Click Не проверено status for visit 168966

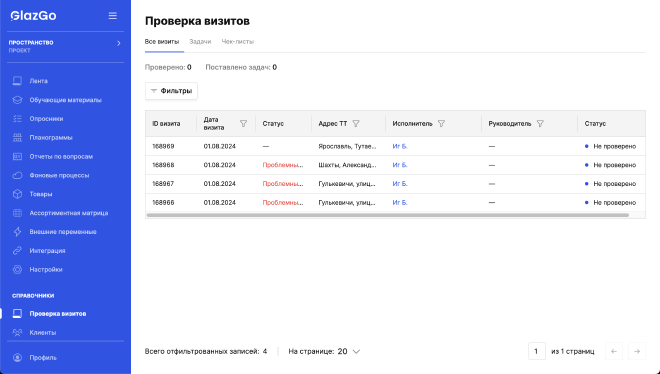tap(610, 202)
